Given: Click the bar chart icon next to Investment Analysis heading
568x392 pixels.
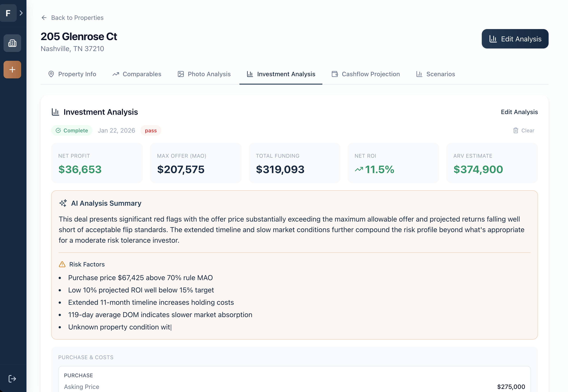Looking at the screenshot, I should [x=55, y=112].
